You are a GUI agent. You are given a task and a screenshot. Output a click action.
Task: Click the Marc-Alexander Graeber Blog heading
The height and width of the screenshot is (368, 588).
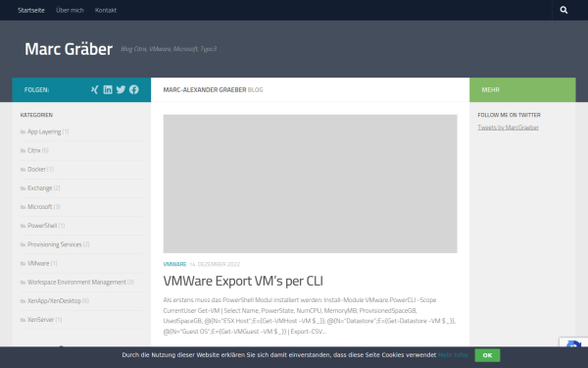click(x=213, y=89)
